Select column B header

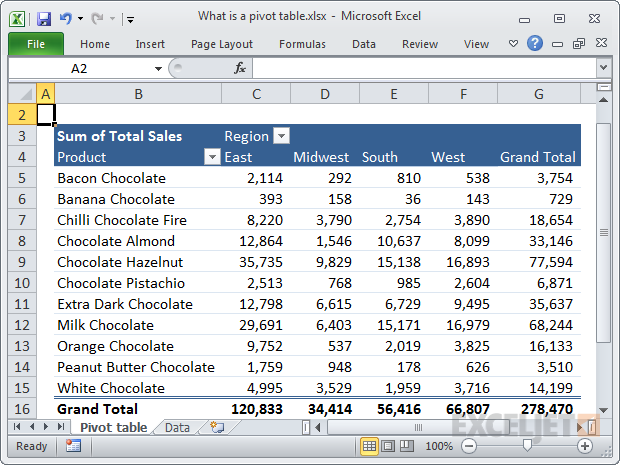pyautogui.click(x=138, y=94)
